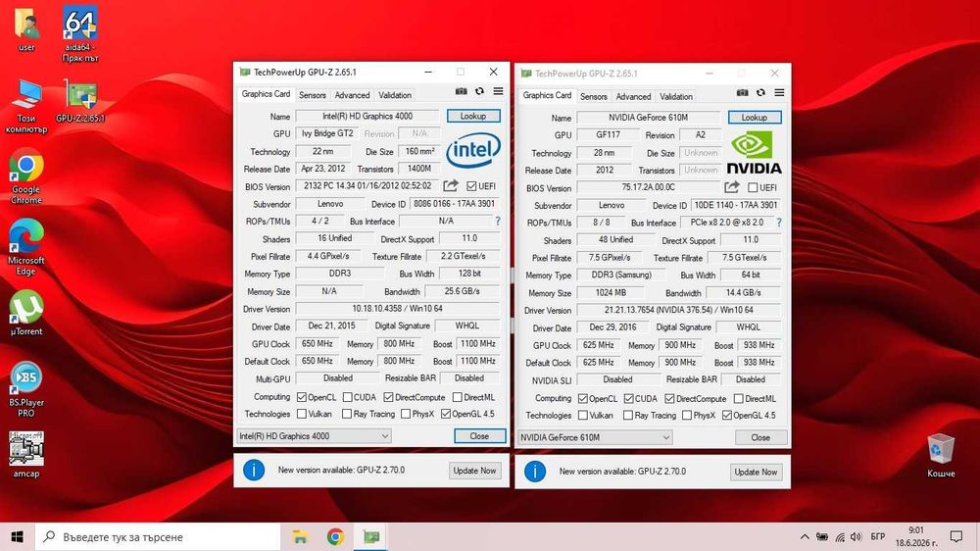
Task: Toggle OpenCL checkbox in Intel window
Action: 302,397
